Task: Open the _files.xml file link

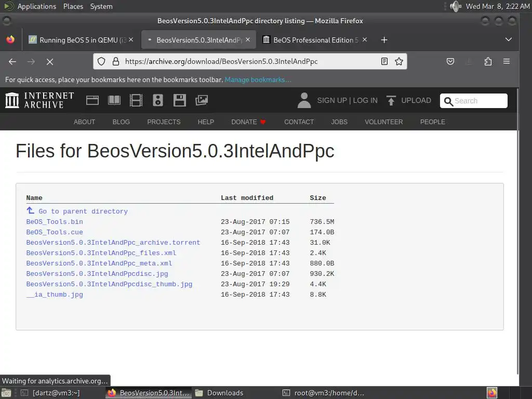Action: [101, 253]
